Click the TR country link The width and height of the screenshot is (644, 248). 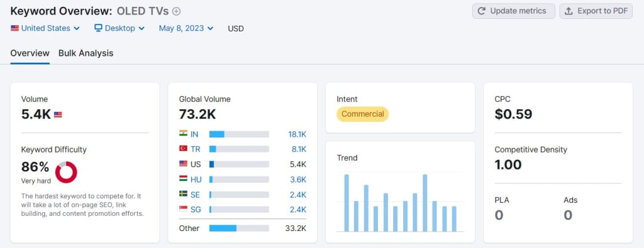coord(196,149)
